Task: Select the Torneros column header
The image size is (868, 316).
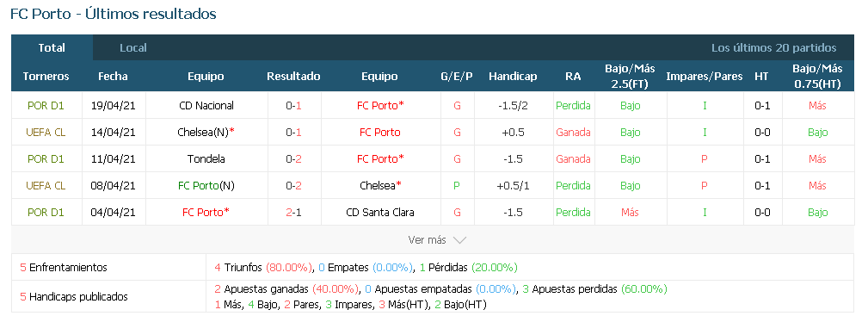Action: pyautogui.click(x=46, y=77)
